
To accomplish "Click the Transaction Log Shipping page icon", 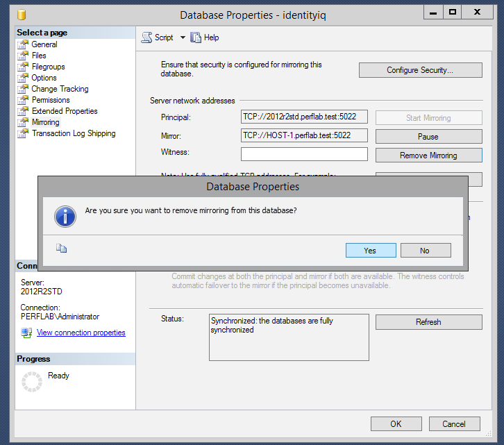I will pos(23,133).
